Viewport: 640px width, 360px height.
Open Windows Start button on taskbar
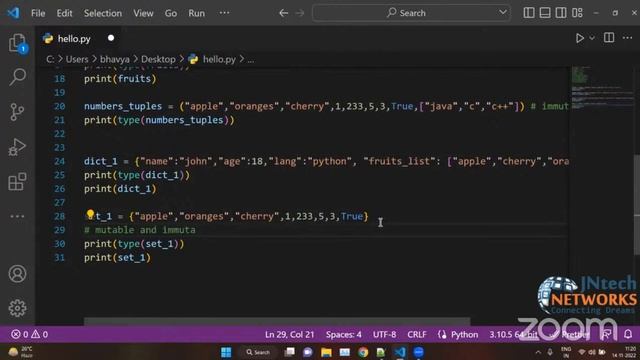pyautogui.click(x=226, y=352)
